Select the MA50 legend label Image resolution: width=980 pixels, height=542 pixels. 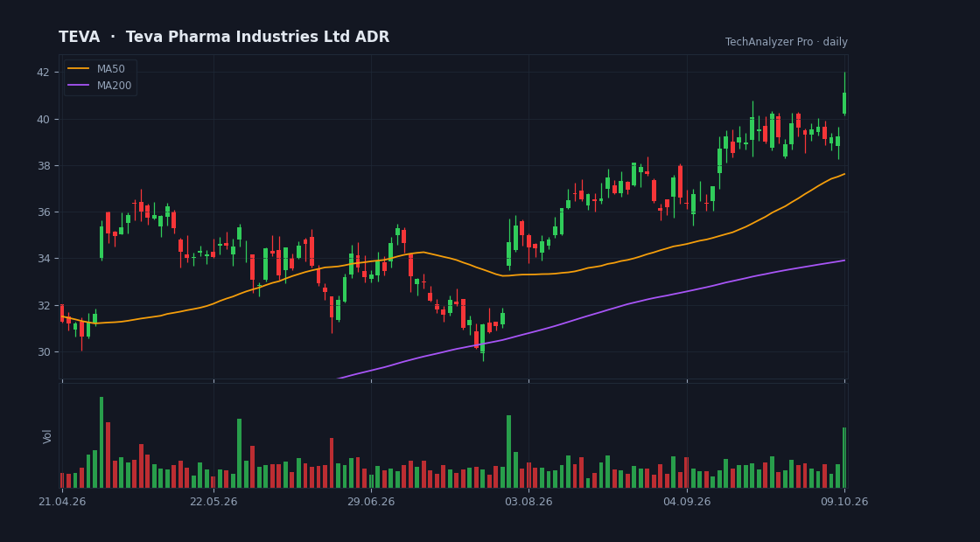point(110,69)
